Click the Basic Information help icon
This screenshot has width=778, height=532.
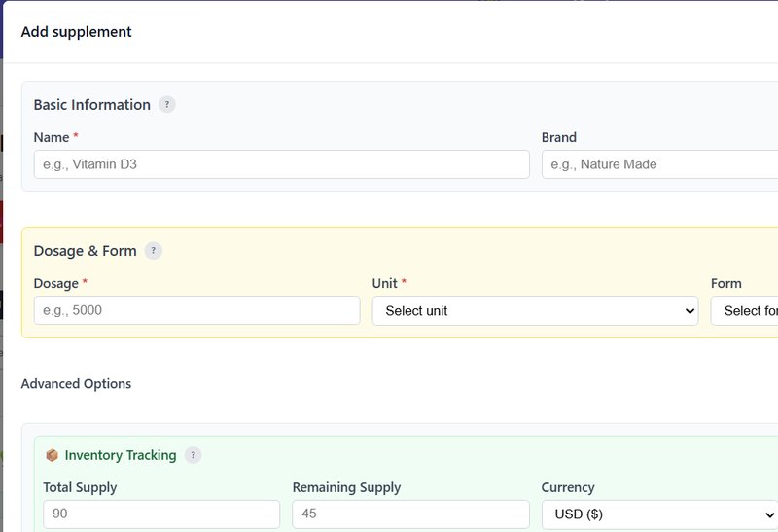coord(167,105)
